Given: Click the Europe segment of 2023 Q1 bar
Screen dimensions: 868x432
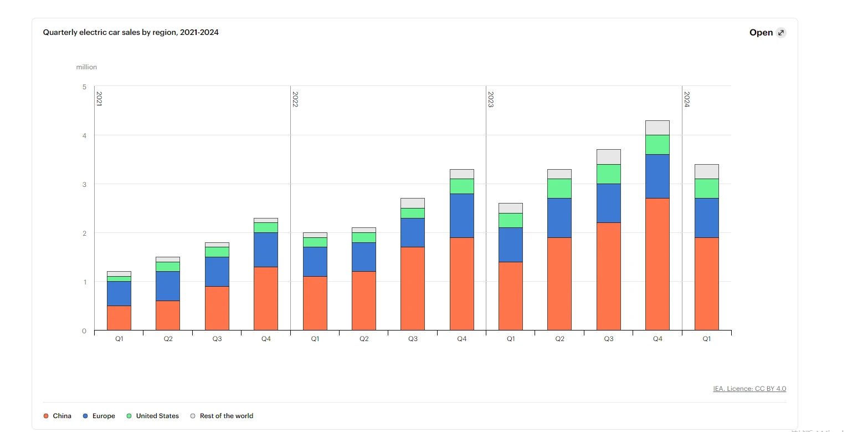Looking at the screenshot, I should (x=511, y=245).
